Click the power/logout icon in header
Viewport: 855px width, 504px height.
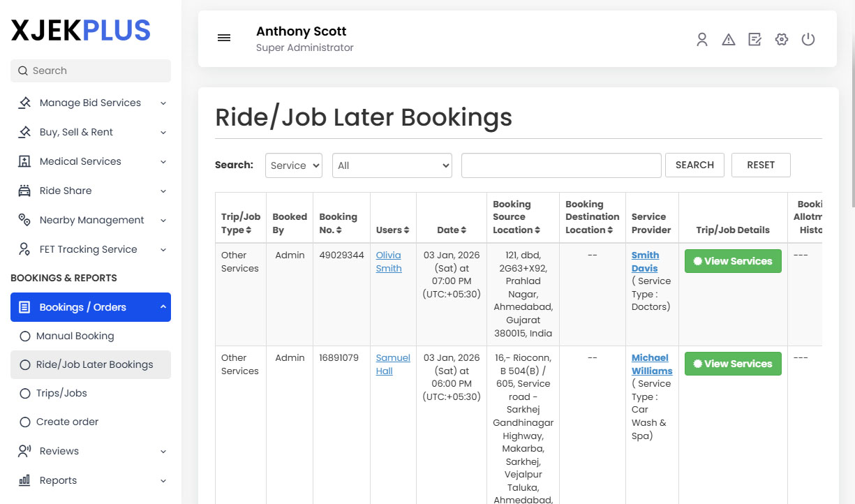[x=808, y=40]
